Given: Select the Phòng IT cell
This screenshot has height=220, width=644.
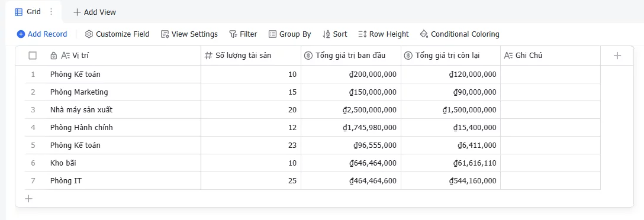Looking at the screenshot, I should 123,180.
